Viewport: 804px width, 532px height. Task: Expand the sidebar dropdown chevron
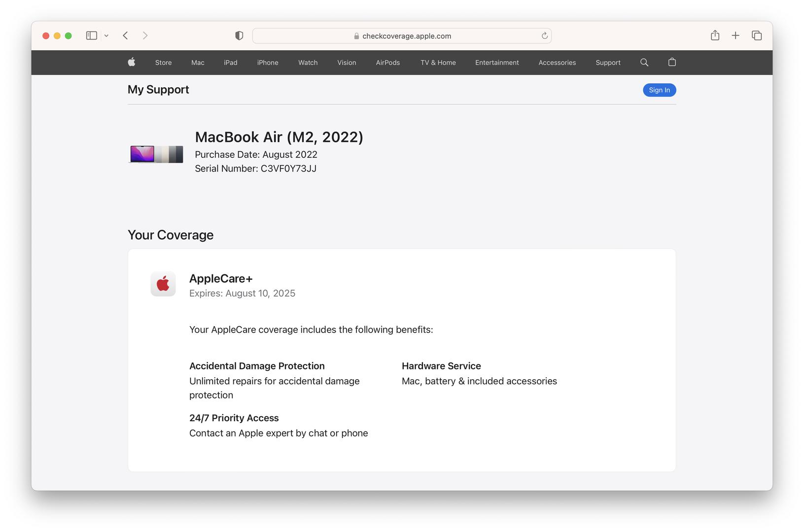(106, 35)
